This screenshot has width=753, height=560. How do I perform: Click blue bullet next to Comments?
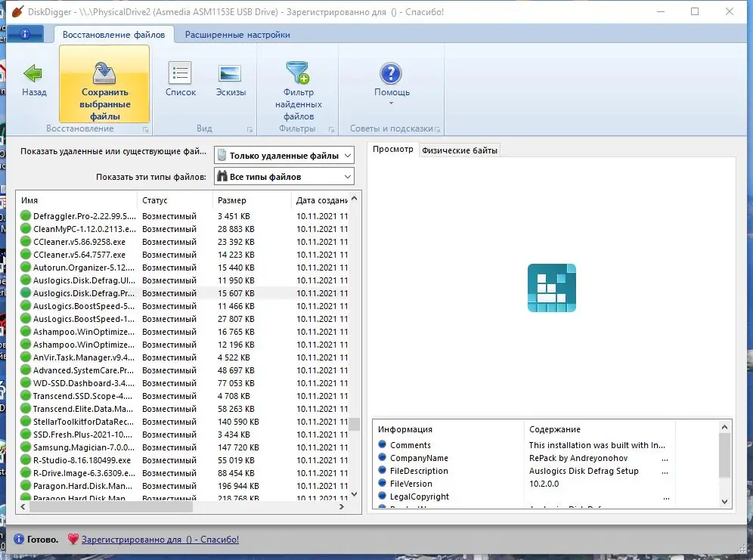pyautogui.click(x=383, y=444)
